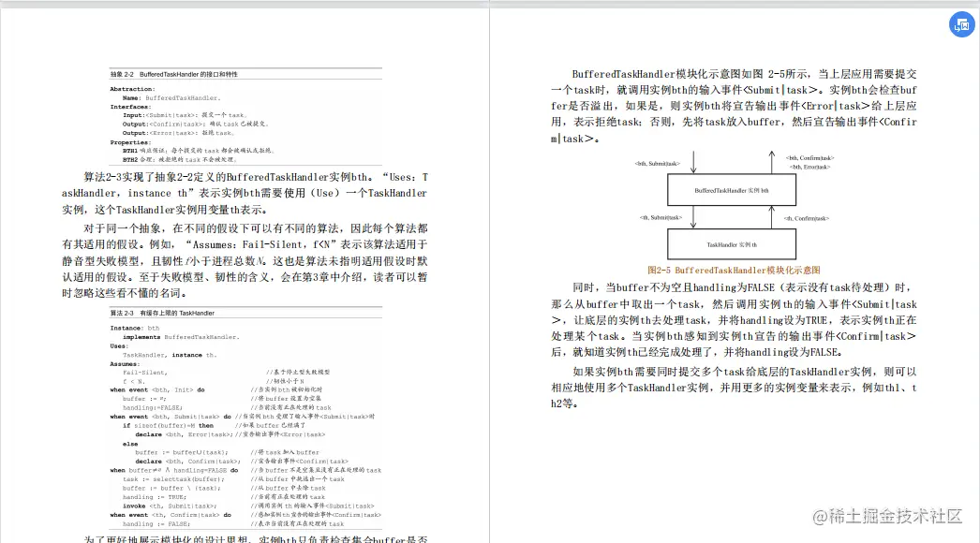Click paragraph starting '对于同一个抽象'

[x=245, y=260]
